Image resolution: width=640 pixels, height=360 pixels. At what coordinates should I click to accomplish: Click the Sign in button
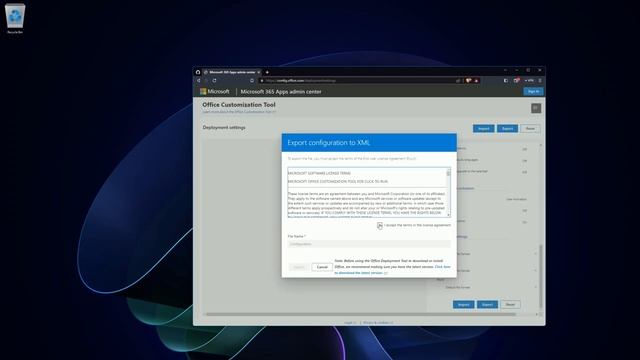[533, 91]
